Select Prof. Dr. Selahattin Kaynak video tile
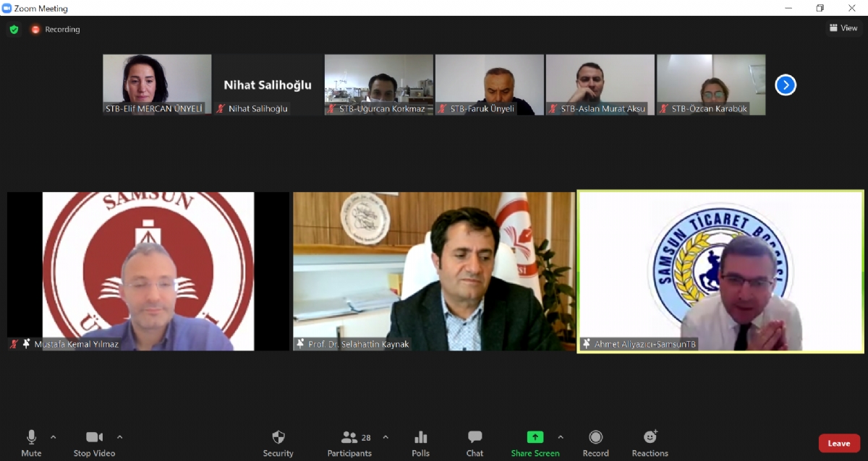Screen dimensions: 868x461 (x=434, y=271)
